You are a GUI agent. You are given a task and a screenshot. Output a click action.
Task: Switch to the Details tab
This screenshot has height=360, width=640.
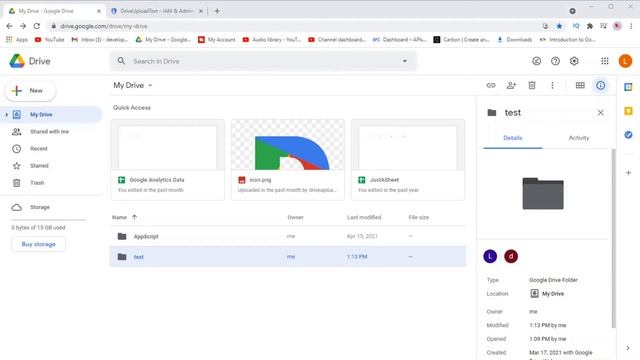(513, 138)
